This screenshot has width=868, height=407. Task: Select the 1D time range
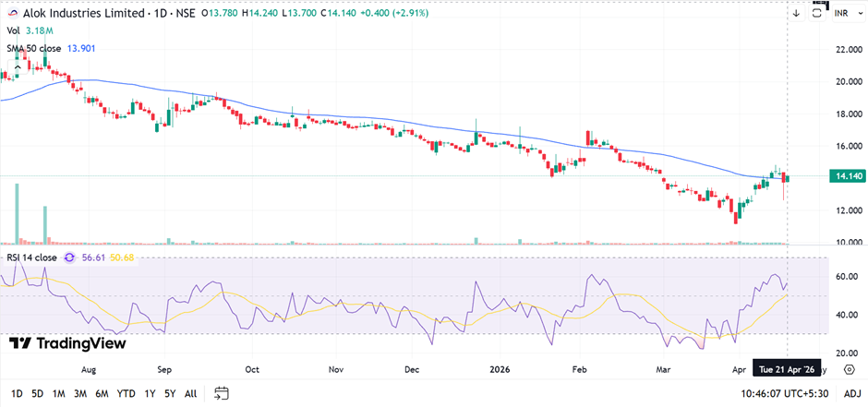[x=17, y=393]
